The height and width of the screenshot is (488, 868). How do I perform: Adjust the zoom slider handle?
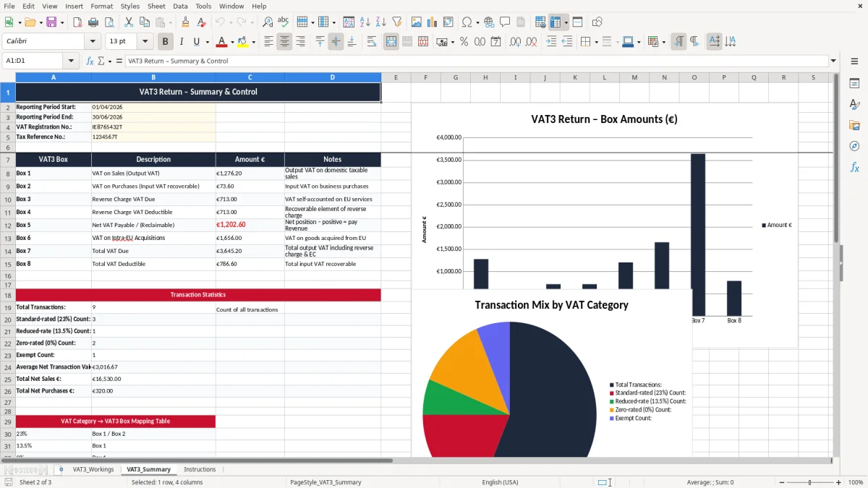809,482
